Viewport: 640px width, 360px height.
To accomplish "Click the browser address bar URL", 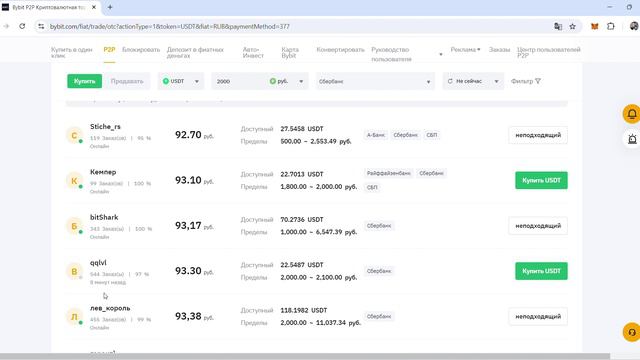I will pos(170,26).
